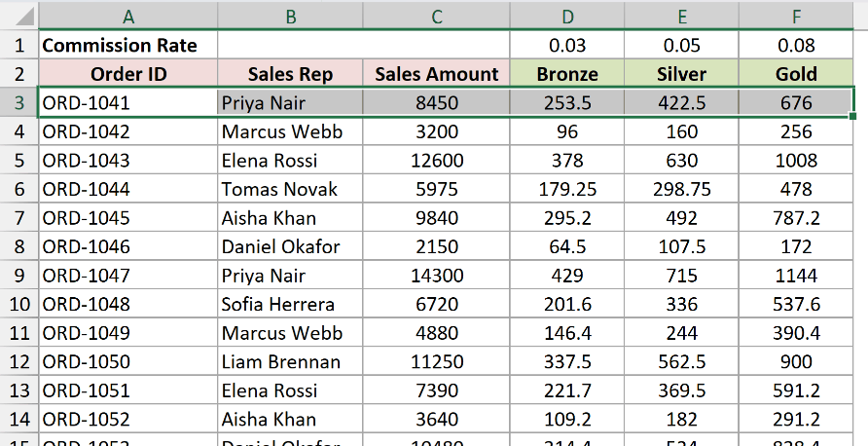Select column C header

[437, 17]
